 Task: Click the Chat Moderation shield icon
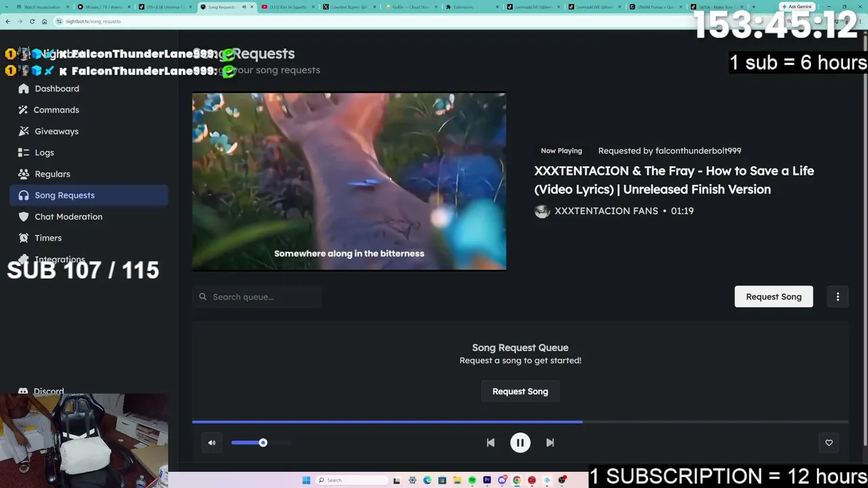pyautogui.click(x=24, y=217)
